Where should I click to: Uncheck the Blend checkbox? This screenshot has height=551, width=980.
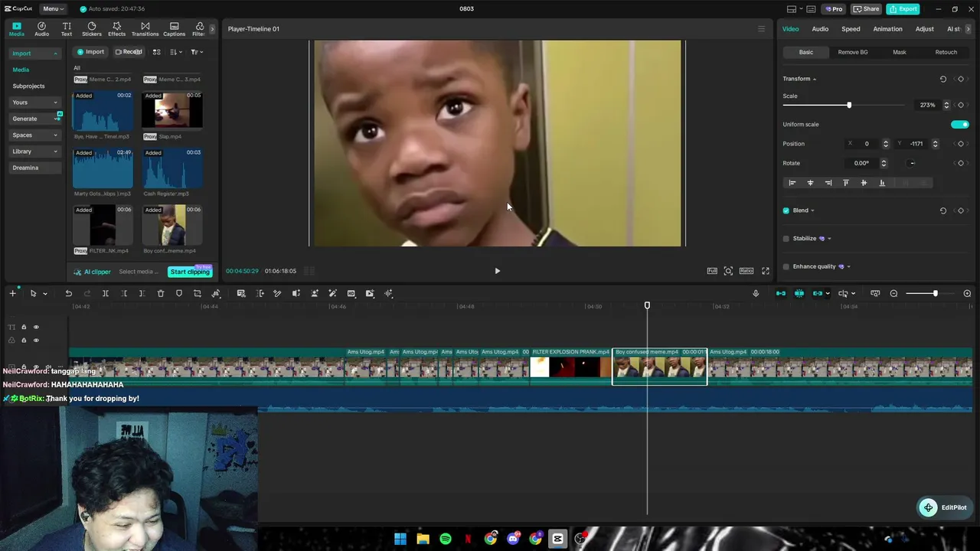point(786,210)
